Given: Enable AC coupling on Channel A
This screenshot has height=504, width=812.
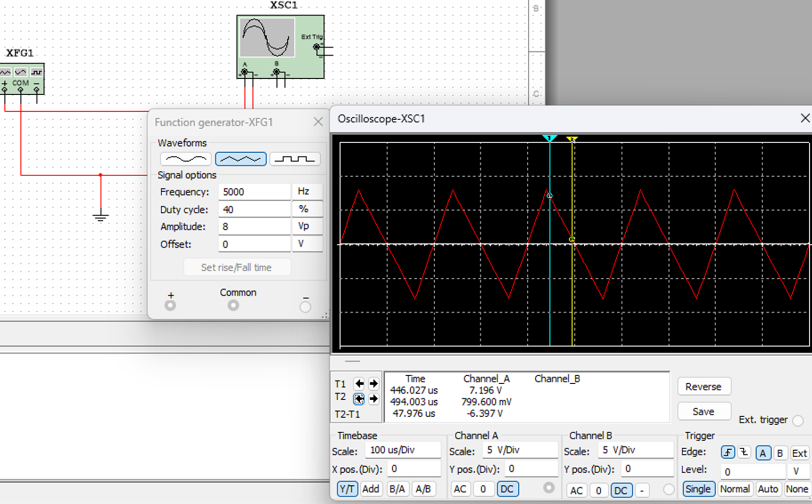Looking at the screenshot, I should coord(460,489).
